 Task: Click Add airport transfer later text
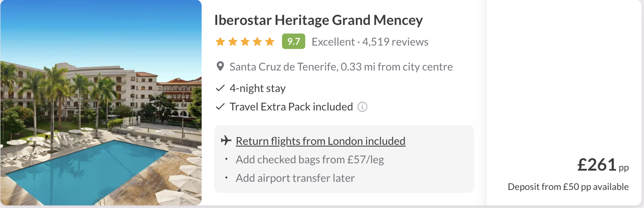click(295, 178)
